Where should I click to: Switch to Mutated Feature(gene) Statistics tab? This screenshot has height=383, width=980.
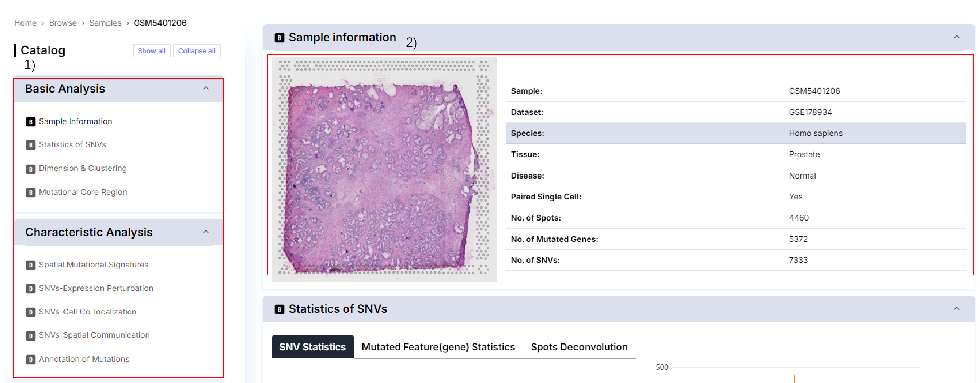click(438, 347)
